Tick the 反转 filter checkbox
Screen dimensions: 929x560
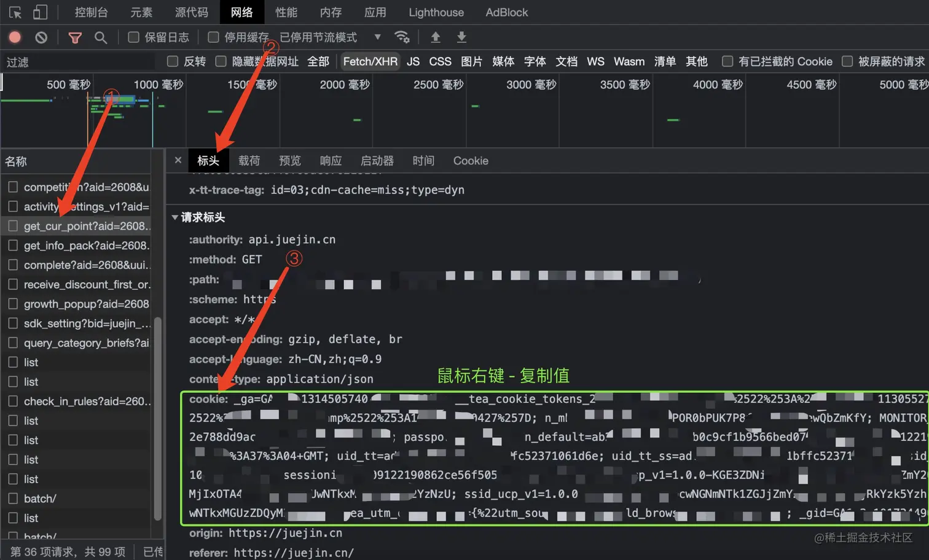click(173, 61)
